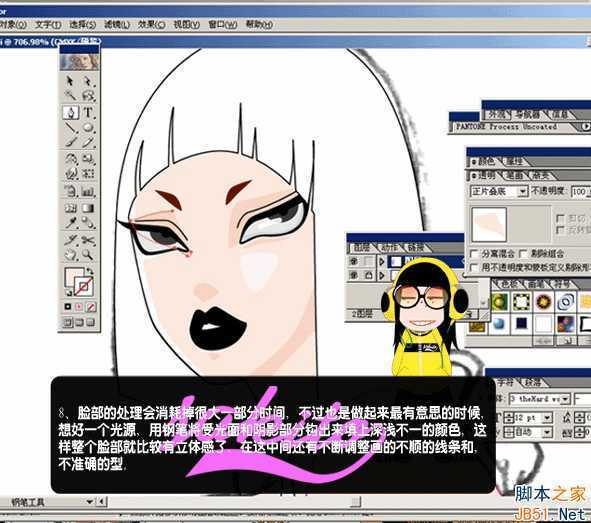
Task: Select the Scale tool
Action: [x=88, y=159]
